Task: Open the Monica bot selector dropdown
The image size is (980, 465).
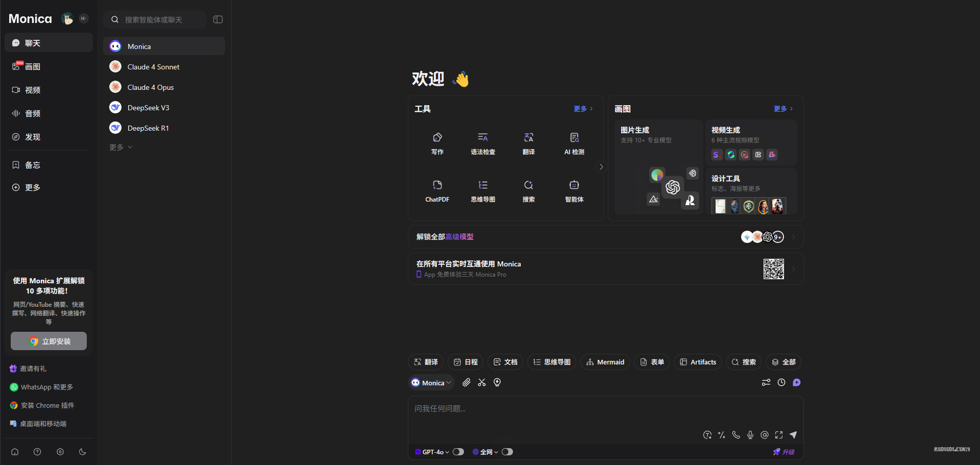Action: (431, 383)
